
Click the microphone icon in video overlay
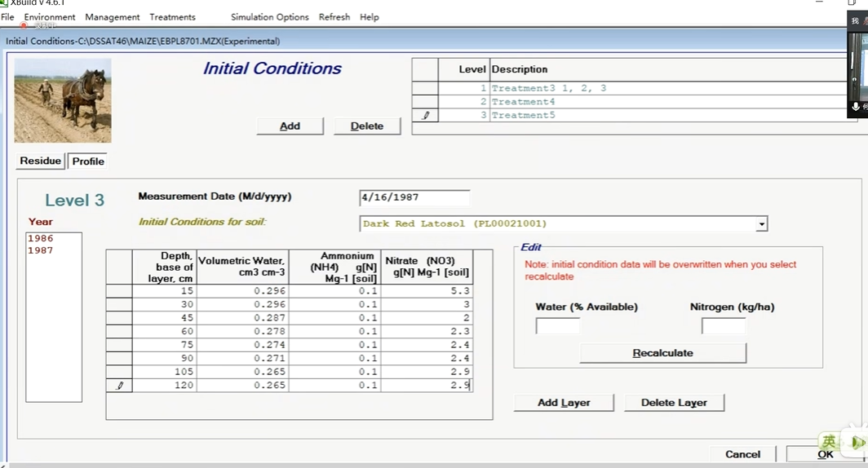[x=856, y=107]
